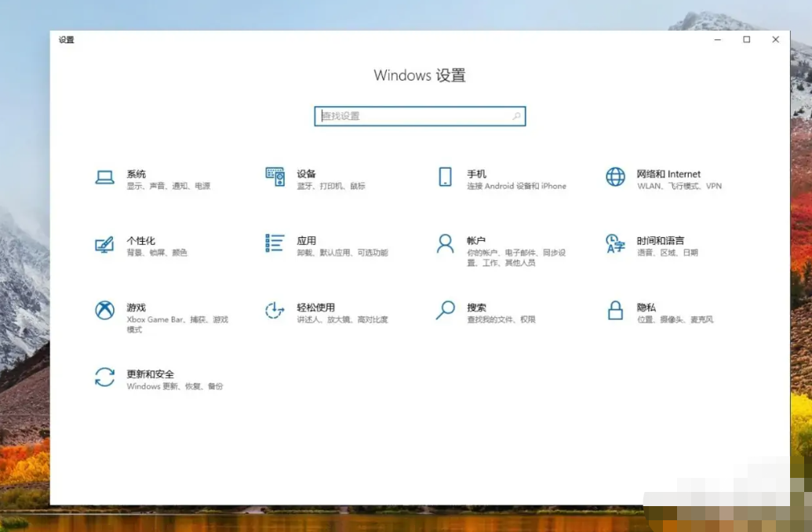Click the 更新和安全 title text
The width and height of the screenshot is (812, 532).
click(150, 374)
